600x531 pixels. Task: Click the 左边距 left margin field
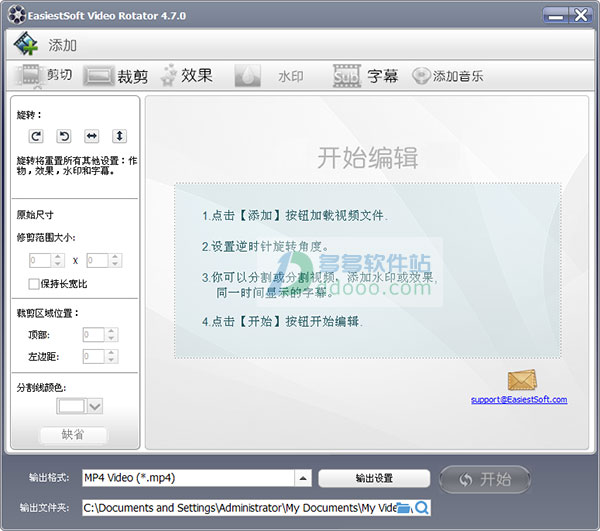click(x=94, y=357)
